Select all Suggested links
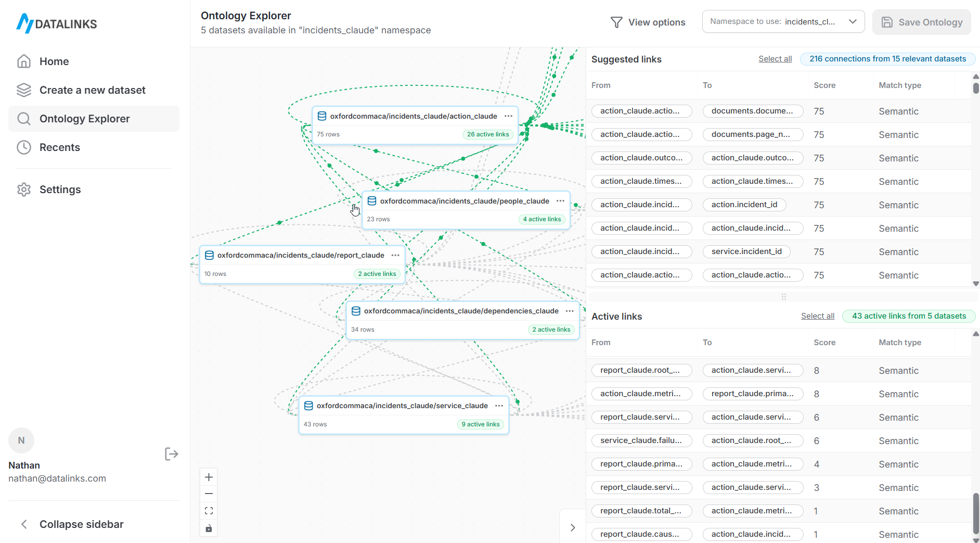 [x=775, y=58]
